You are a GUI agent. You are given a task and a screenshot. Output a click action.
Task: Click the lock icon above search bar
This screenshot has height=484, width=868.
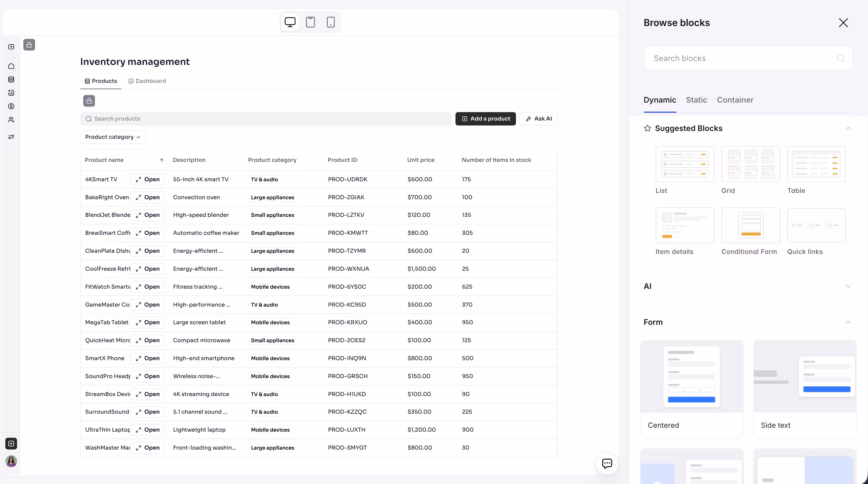pyautogui.click(x=89, y=101)
